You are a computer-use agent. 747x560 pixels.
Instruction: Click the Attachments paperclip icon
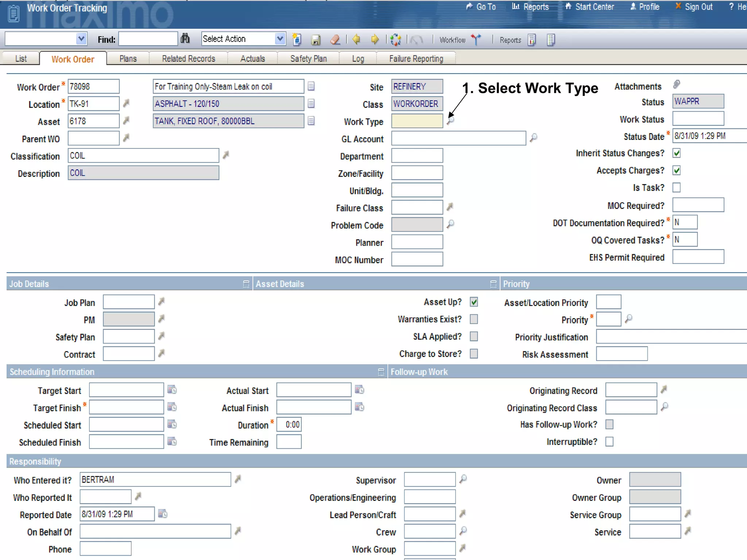677,85
